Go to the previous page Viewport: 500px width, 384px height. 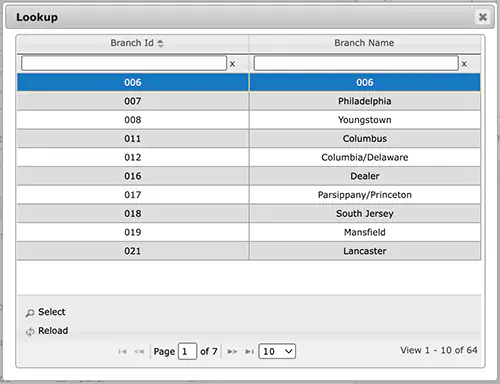pos(139,351)
